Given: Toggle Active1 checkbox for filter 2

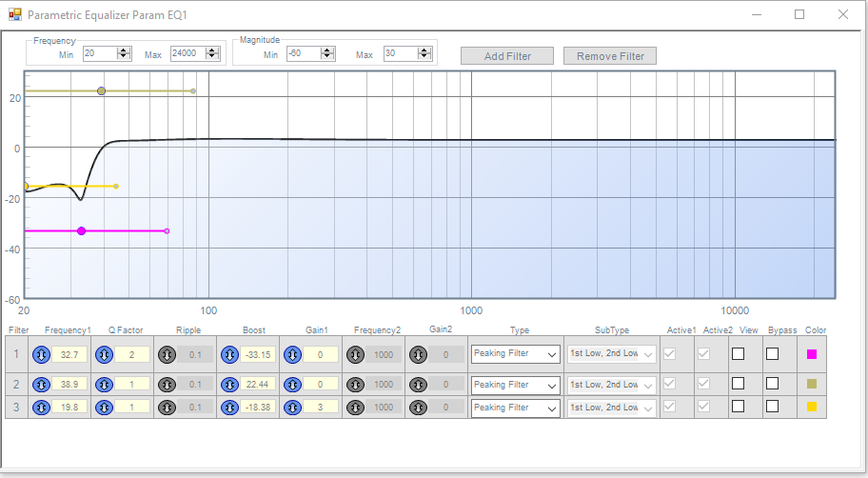Looking at the screenshot, I should (669, 383).
